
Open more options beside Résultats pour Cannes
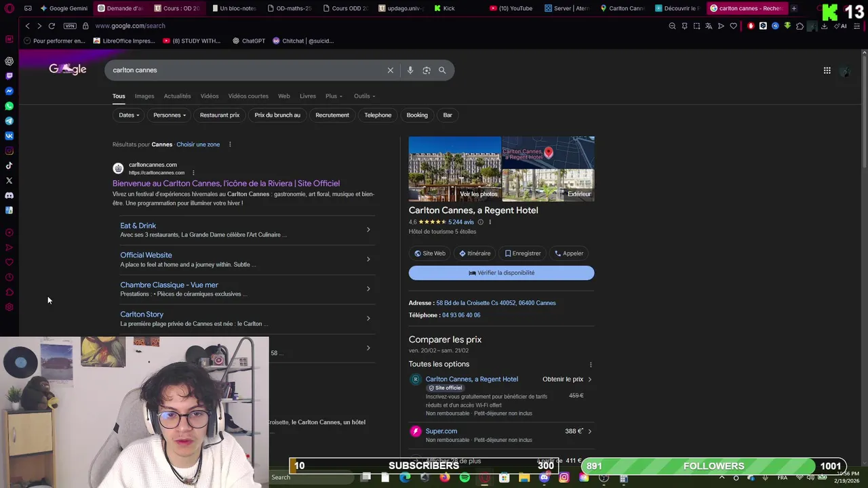coord(230,144)
